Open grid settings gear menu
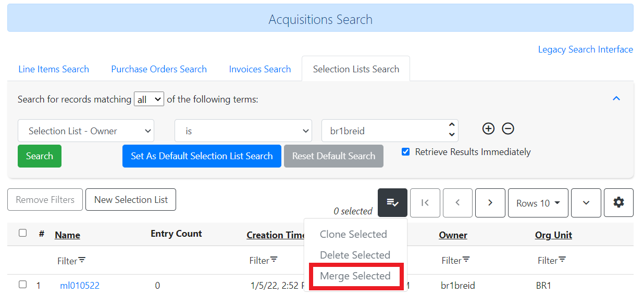The image size is (644, 295). 618,203
